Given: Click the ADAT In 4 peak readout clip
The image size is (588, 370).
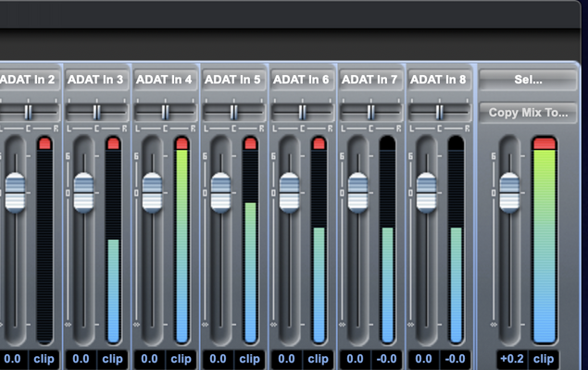Looking at the screenshot, I should (x=181, y=359).
